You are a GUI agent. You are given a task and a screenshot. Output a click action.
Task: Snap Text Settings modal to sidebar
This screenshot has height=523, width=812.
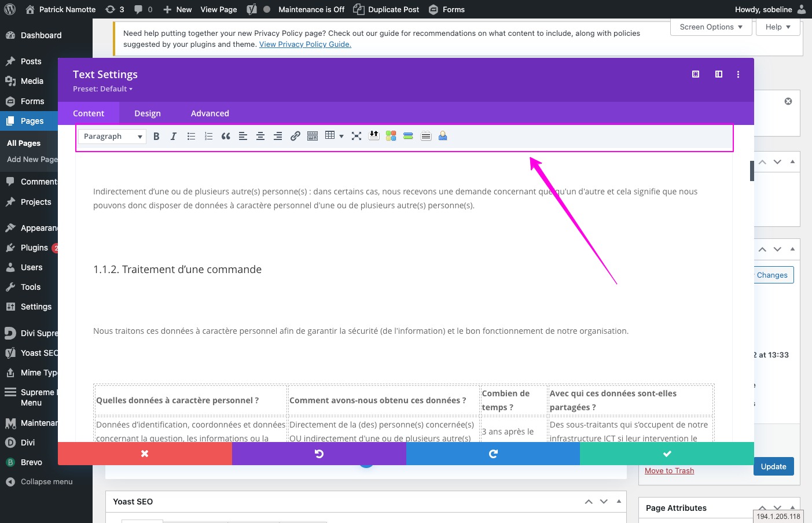pyautogui.click(x=719, y=74)
